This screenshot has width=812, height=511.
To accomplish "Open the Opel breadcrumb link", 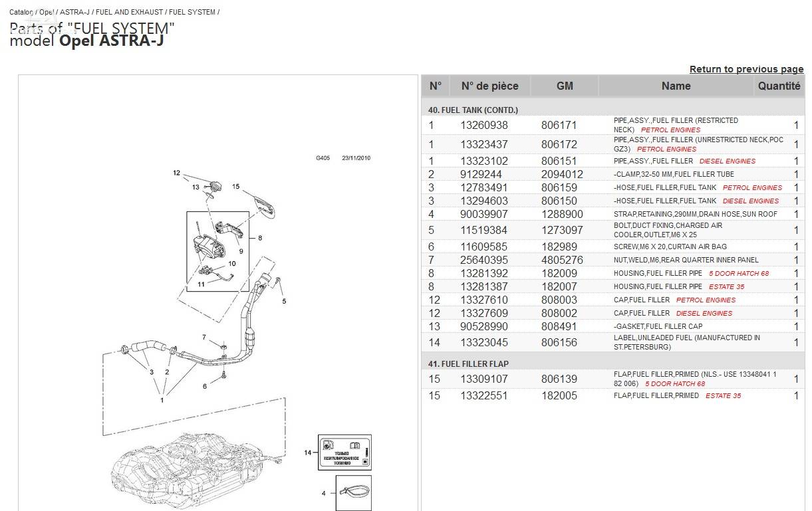I will pos(47,12).
